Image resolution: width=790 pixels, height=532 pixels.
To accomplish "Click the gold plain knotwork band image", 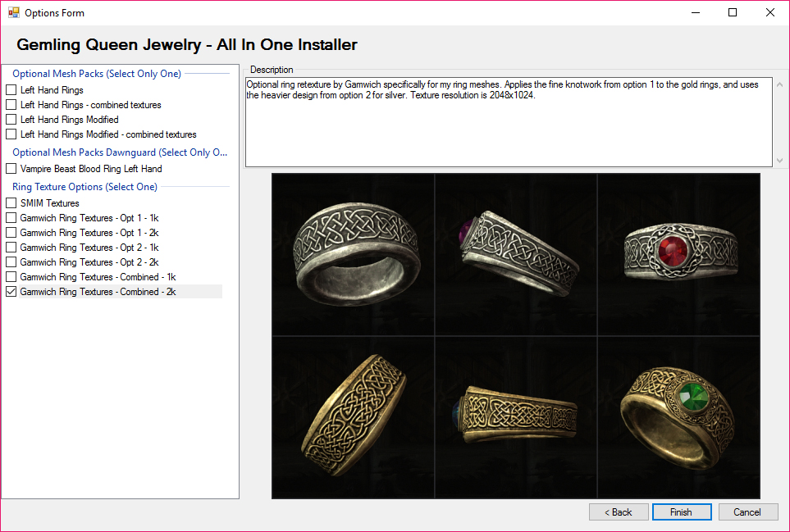I will (354, 417).
